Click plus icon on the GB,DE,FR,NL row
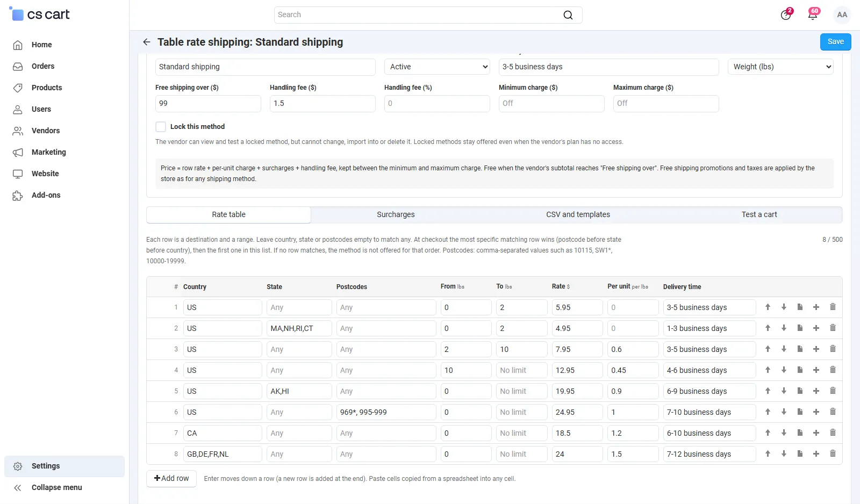 tap(816, 454)
